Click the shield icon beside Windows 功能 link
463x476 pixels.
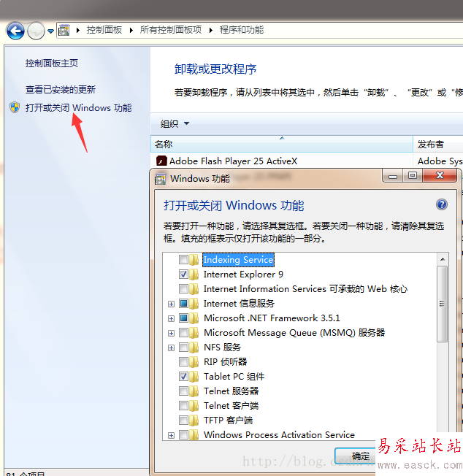tap(15, 107)
